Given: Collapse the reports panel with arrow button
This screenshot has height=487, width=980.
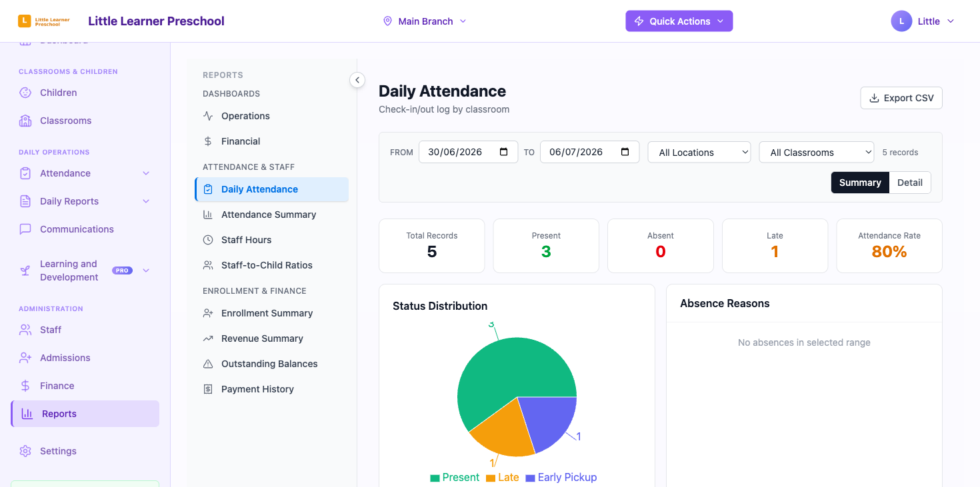Looking at the screenshot, I should [357, 80].
